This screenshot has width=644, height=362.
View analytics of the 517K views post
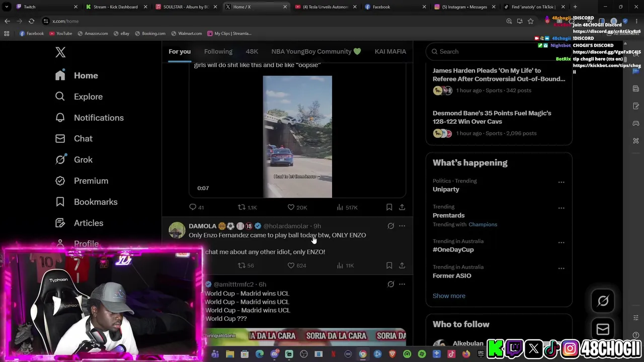click(347, 207)
